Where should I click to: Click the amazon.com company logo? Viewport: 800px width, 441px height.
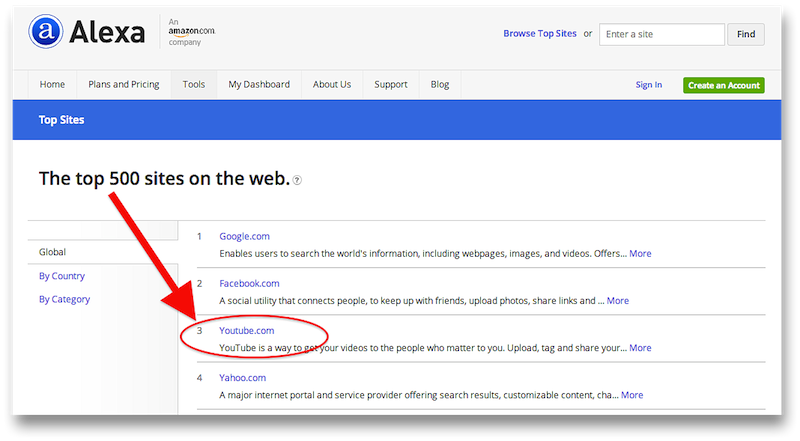192,32
